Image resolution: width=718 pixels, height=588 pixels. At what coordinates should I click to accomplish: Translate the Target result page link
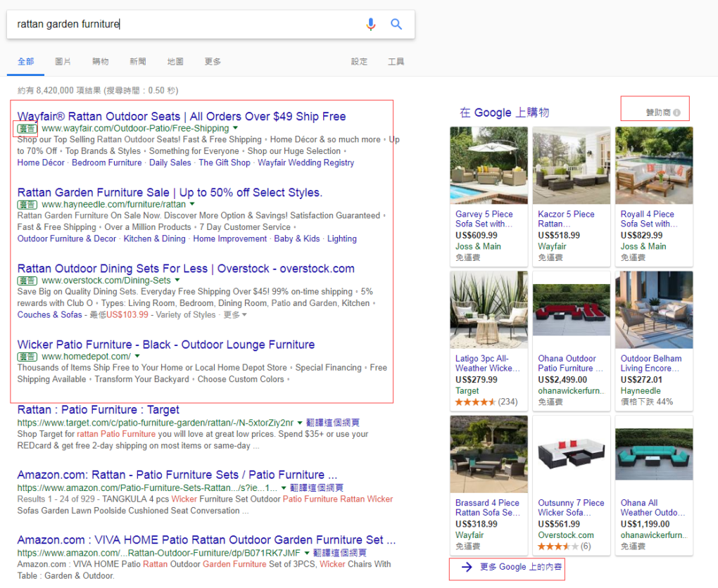point(333,423)
